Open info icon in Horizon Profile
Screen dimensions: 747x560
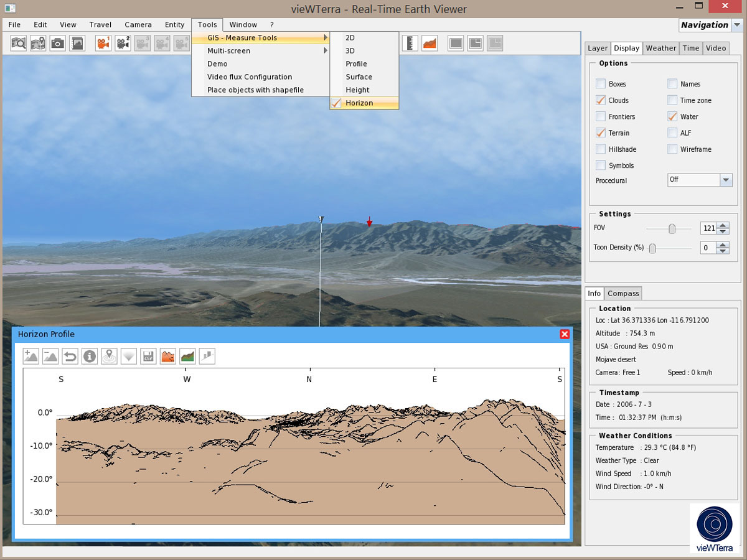pyautogui.click(x=90, y=357)
